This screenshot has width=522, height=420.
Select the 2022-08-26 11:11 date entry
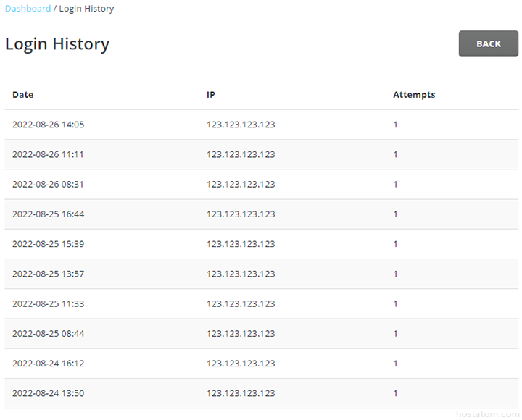click(48, 154)
